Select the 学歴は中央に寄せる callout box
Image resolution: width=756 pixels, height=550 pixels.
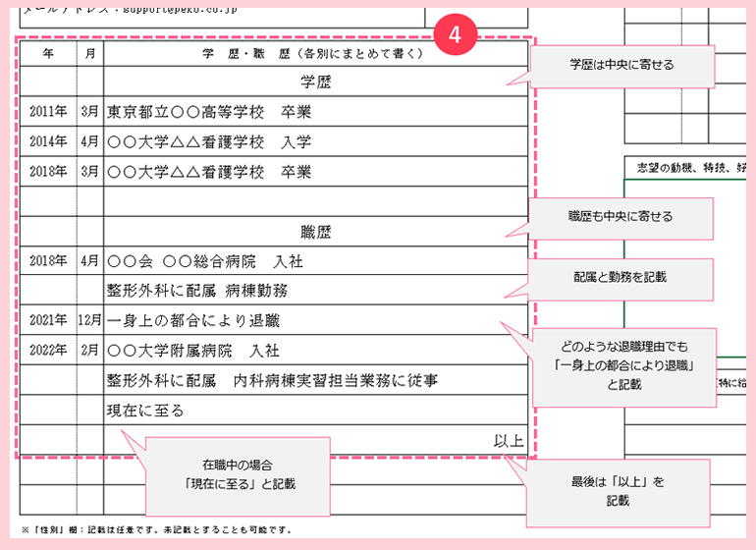621,64
